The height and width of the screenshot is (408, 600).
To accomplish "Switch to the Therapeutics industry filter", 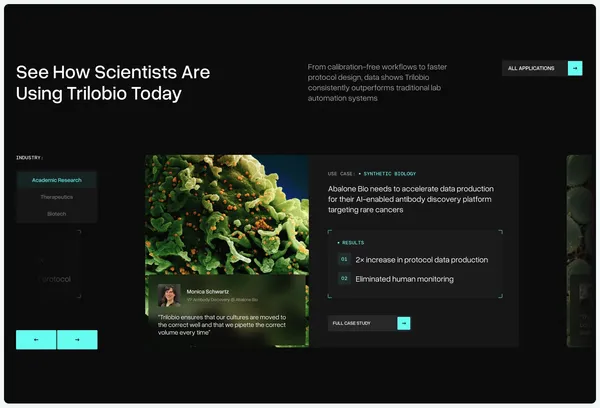I will click(57, 197).
